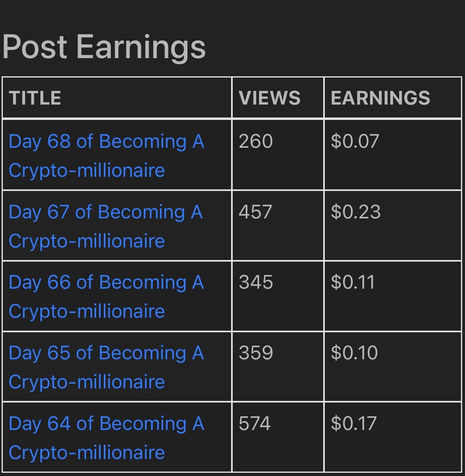The width and height of the screenshot is (465, 476).
Task: Click the EARNINGS column header
Action: tap(380, 98)
